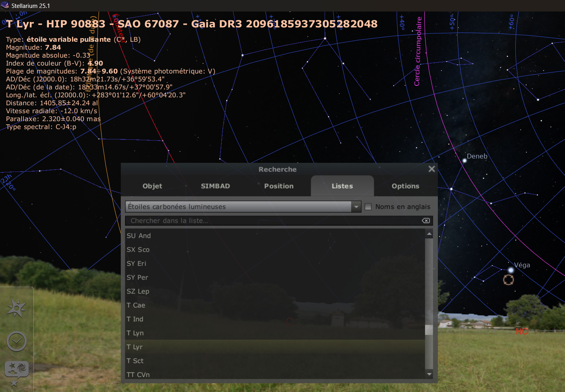Select T Ind list entry

coord(275,319)
